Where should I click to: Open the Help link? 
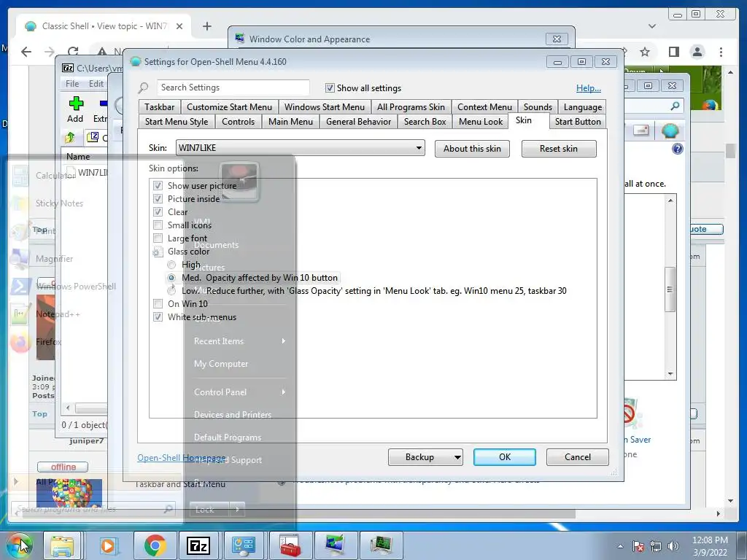[589, 88]
